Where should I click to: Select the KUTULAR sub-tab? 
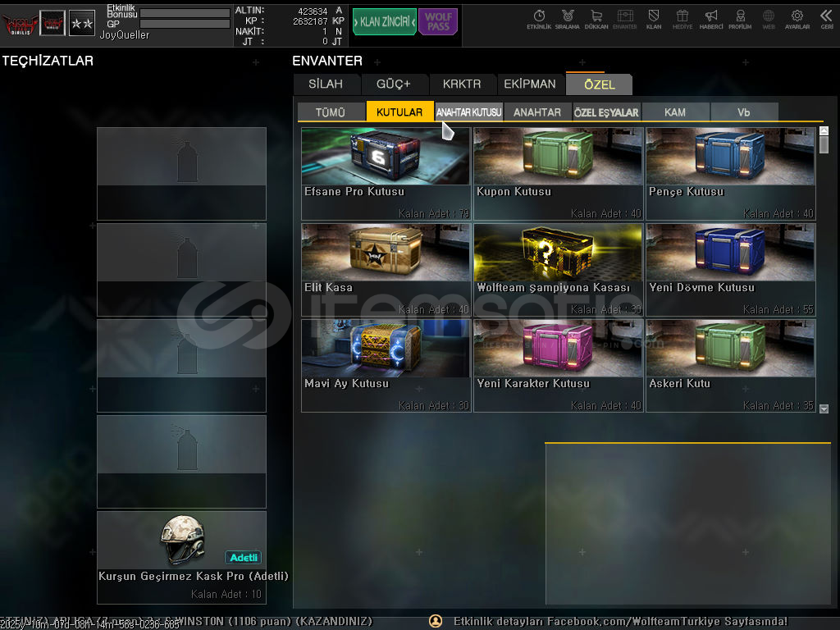(399, 112)
